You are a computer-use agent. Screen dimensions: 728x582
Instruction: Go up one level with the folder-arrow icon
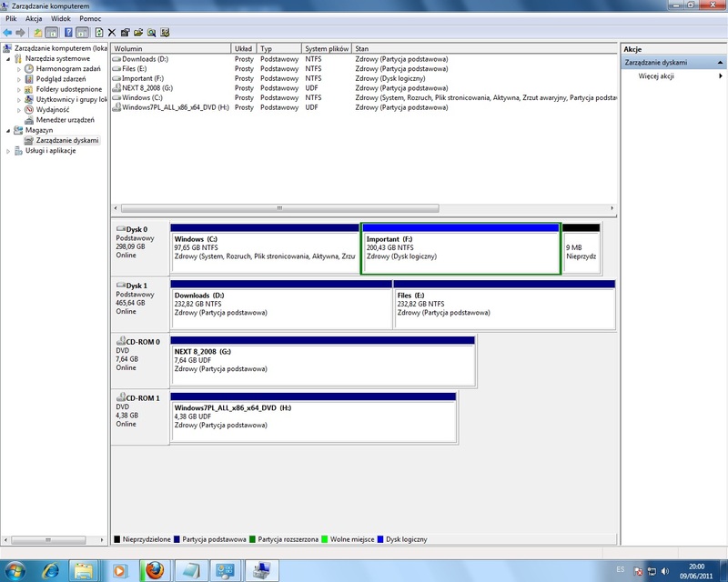37,33
